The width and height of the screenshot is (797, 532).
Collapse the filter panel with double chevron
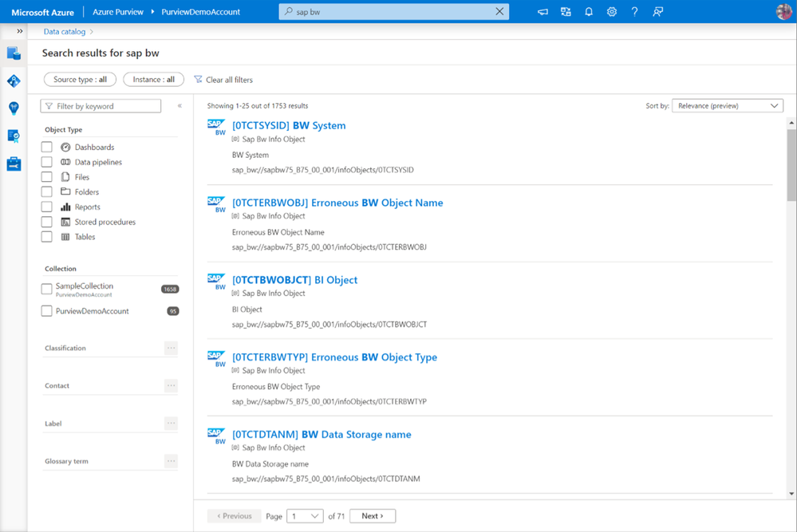[x=180, y=106]
